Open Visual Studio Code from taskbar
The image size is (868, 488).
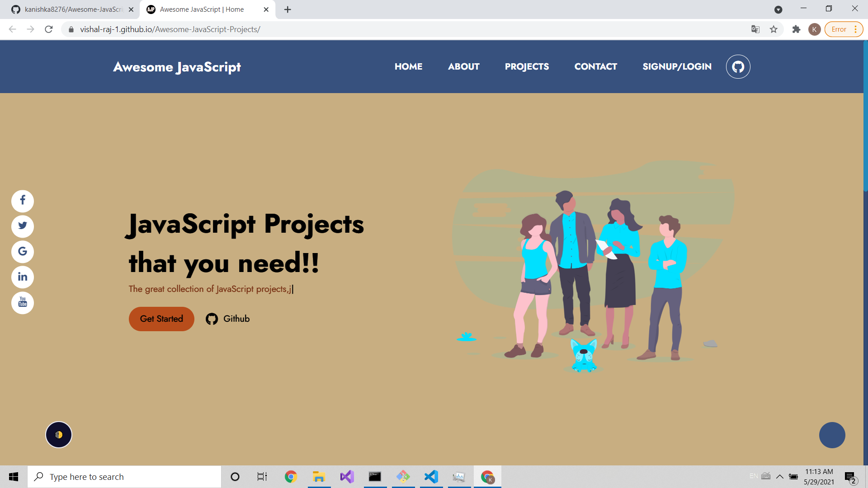click(x=431, y=477)
